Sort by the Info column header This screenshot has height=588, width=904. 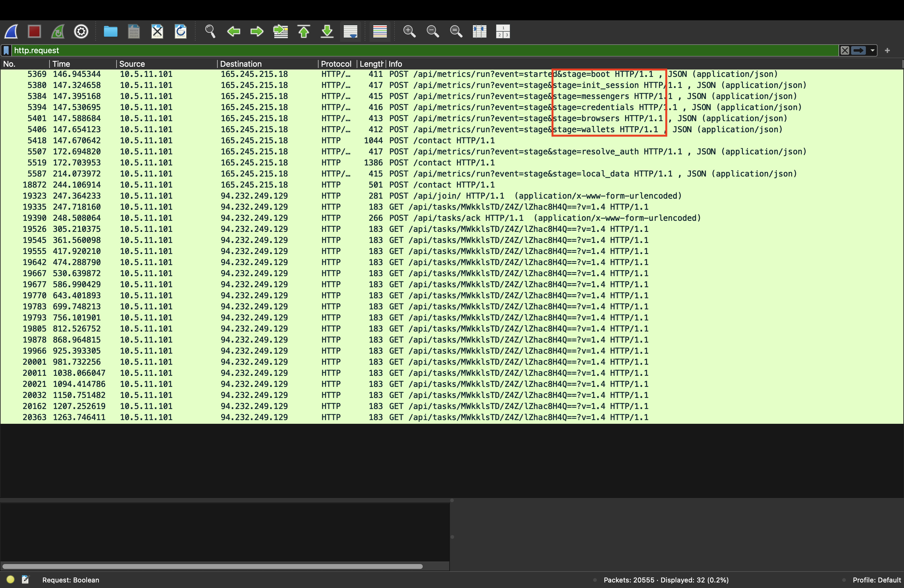pos(644,64)
